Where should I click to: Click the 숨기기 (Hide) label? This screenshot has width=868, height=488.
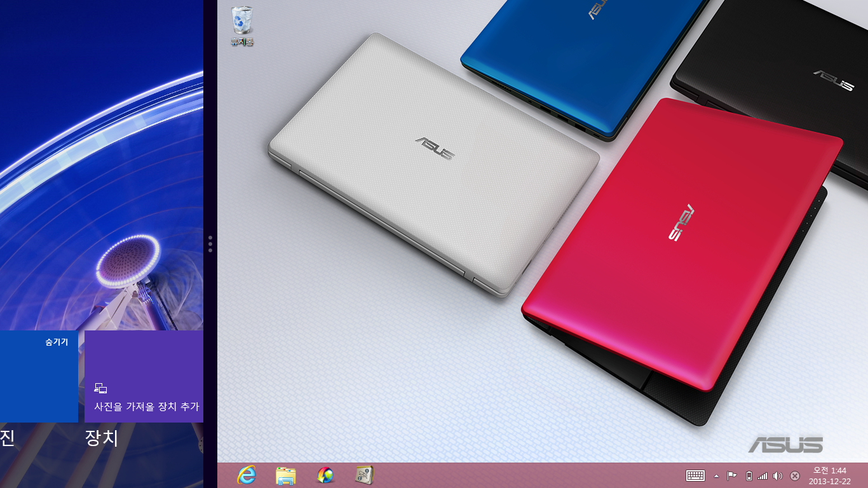[x=57, y=342]
